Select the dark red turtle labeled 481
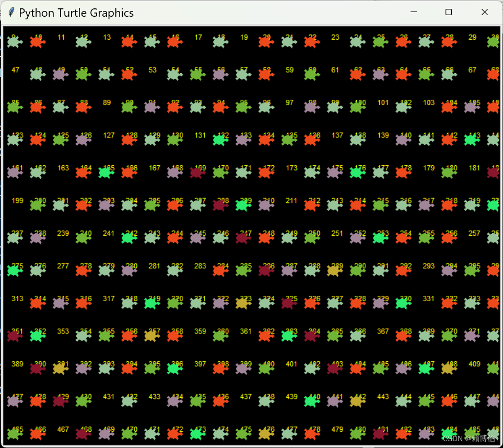This screenshot has height=448, width=503. (x=380, y=433)
